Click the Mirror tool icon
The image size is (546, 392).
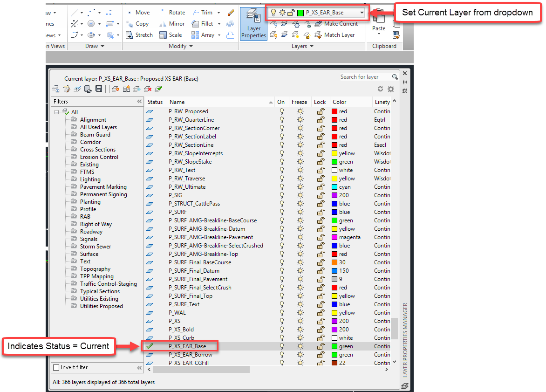(x=163, y=24)
